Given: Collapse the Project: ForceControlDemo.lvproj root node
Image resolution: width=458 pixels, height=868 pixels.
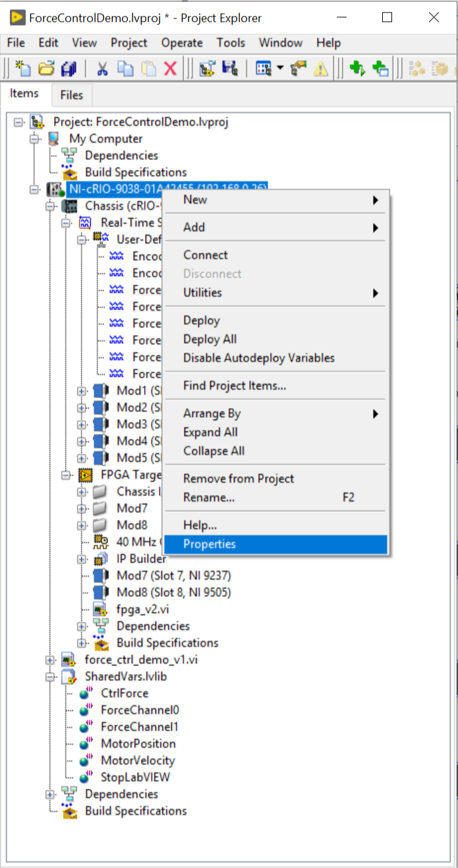Looking at the screenshot, I should pos(18,122).
